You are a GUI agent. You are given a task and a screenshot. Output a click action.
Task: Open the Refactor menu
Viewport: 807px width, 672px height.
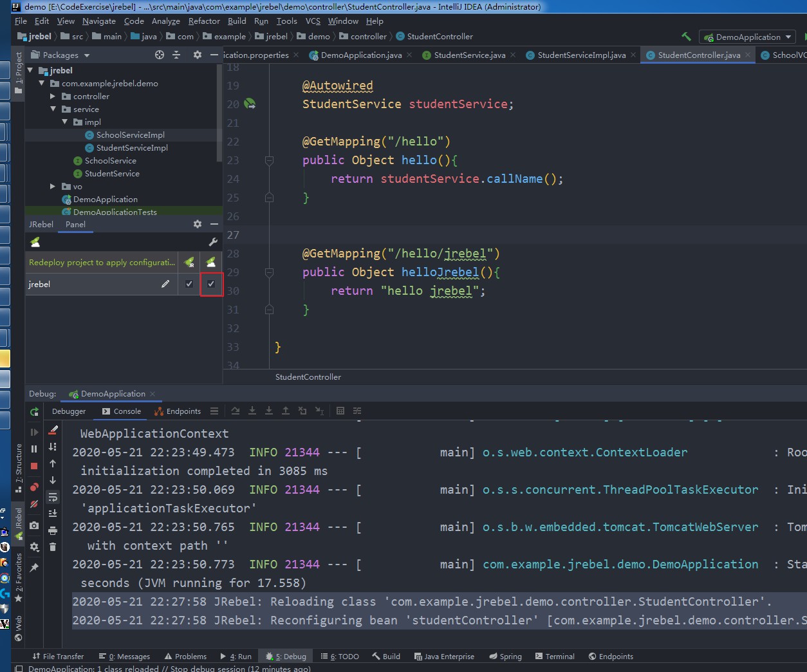click(204, 21)
